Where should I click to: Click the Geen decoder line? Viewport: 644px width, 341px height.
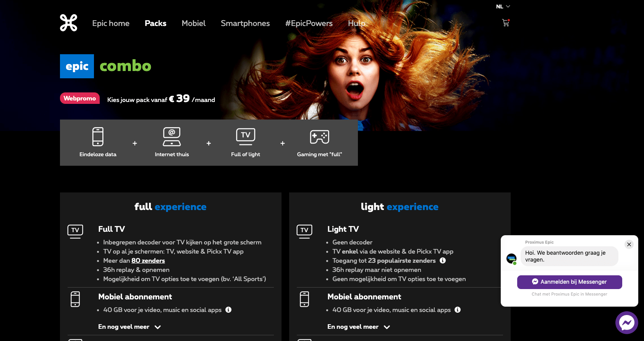coord(352,242)
